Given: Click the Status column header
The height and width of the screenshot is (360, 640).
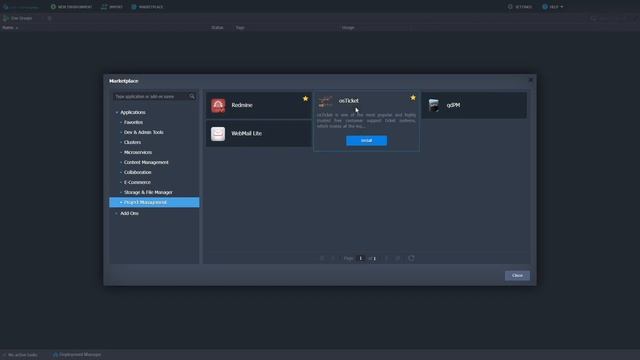Looking at the screenshot, I should click(217, 28).
